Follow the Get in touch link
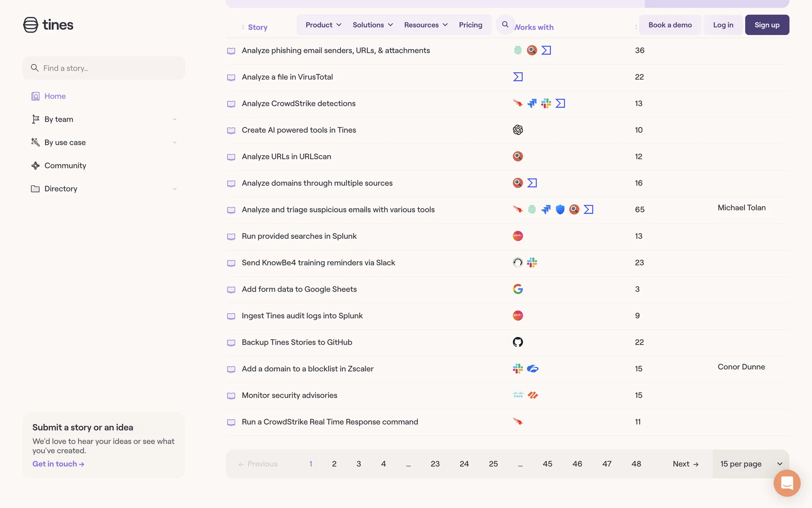This screenshot has width=812, height=508. click(x=58, y=464)
